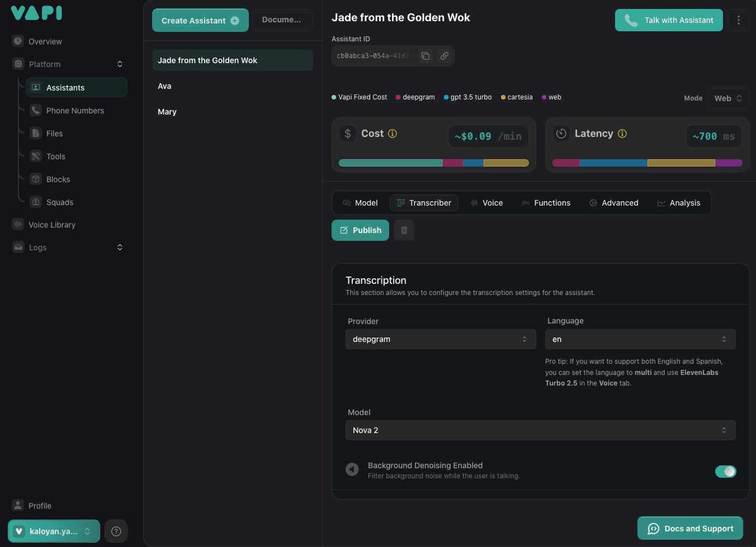Viewport: 756px width, 547px height.
Task: Expand the Nova 2 model dropdown
Action: point(540,430)
